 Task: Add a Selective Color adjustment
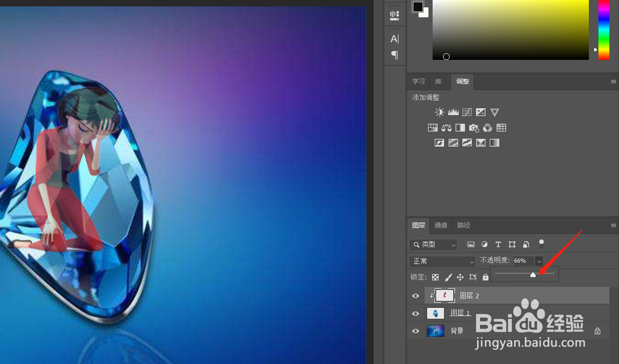tap(481, 143)
